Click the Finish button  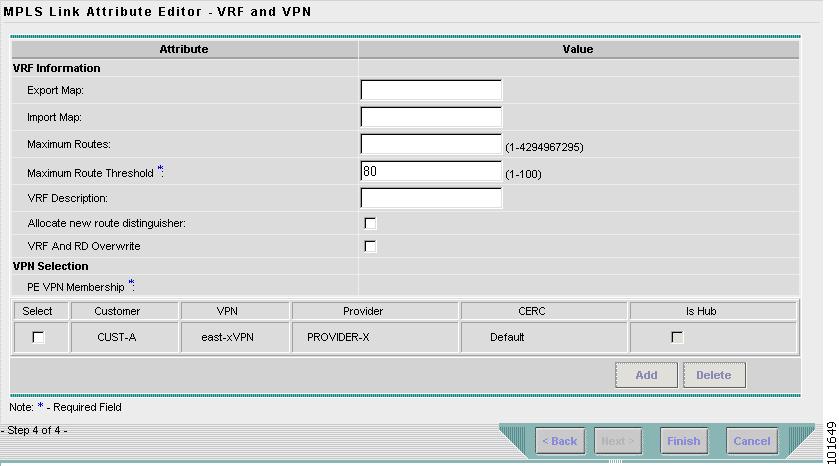(x=683, y=441)
